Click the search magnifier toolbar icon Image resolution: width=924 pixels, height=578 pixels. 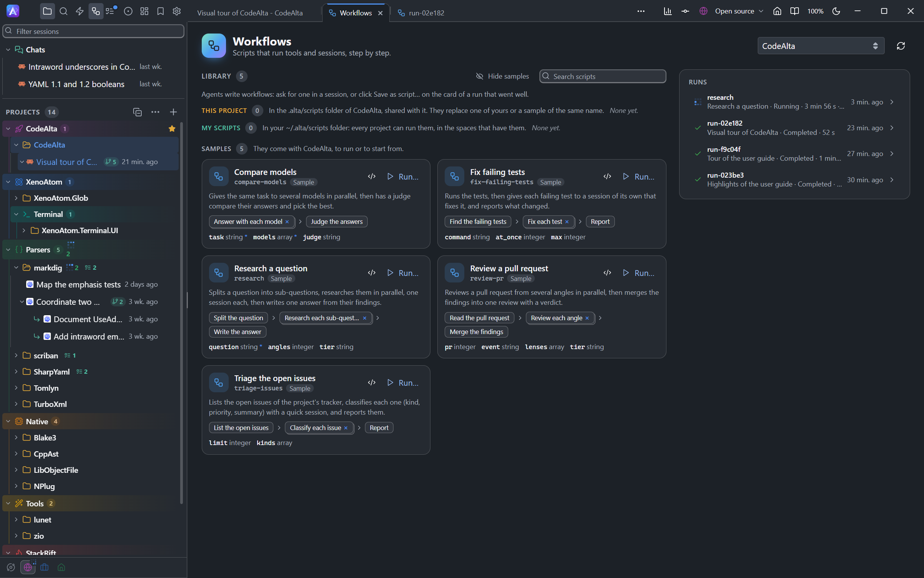coord(64,12)
